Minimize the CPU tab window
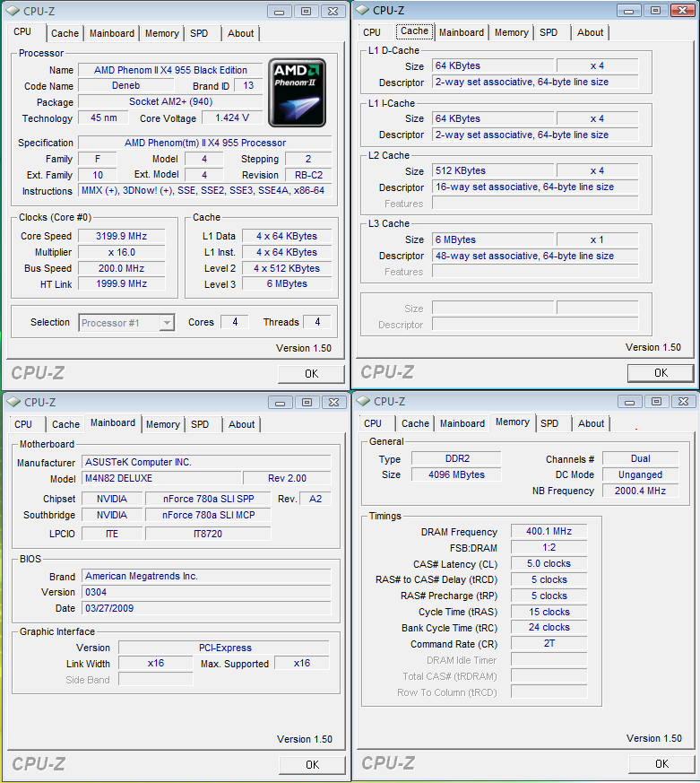The width and height of the screenshot is (700, 783). point(279,11)
